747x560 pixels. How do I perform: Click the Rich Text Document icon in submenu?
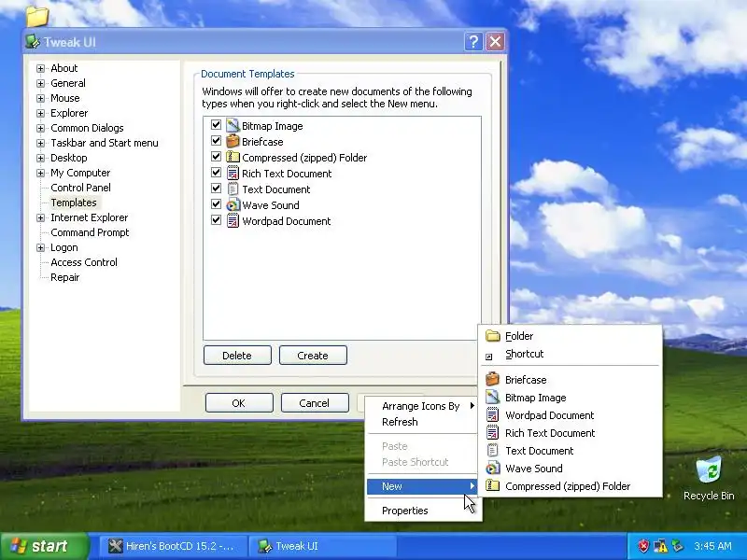coord(493,432)
